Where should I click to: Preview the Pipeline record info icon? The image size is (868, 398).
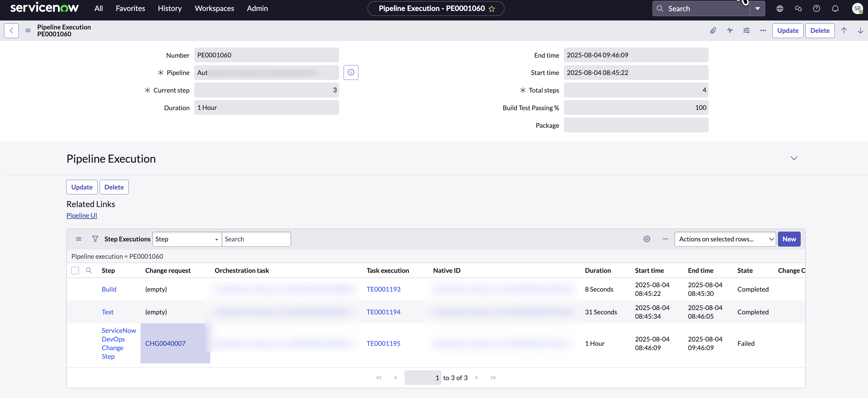[x=351, y=72]
